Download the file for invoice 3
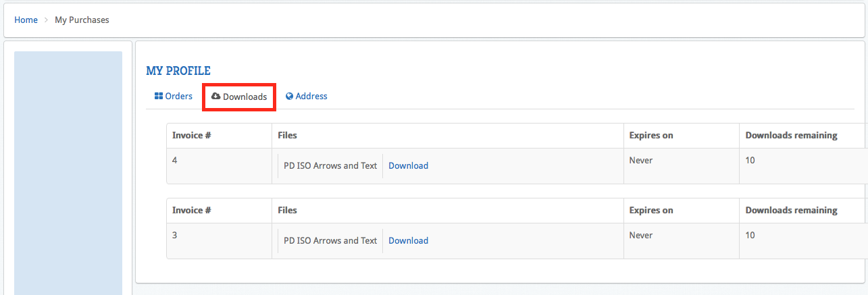The image size is (868, 295). tap(408, 240)
